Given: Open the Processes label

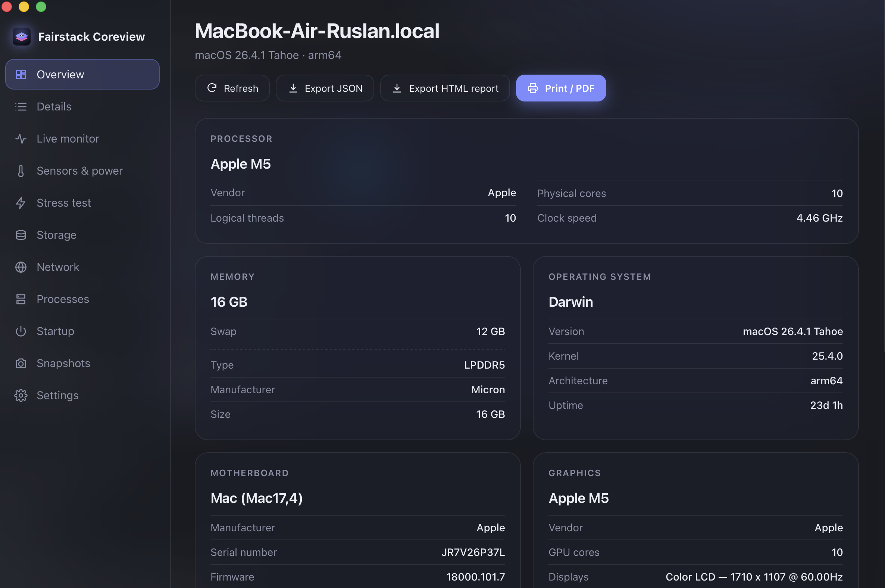Looking at the screenshot, I should [x=63, y=299].
